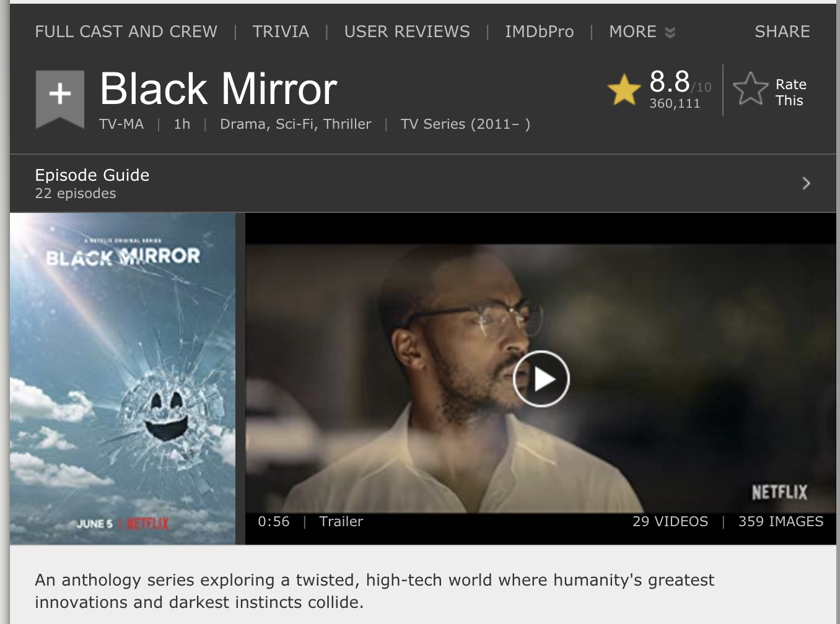The height and width of the screenshot is (624, 840).
Task: Open the 360,111 user ratings count
Action: click(675, 103)
